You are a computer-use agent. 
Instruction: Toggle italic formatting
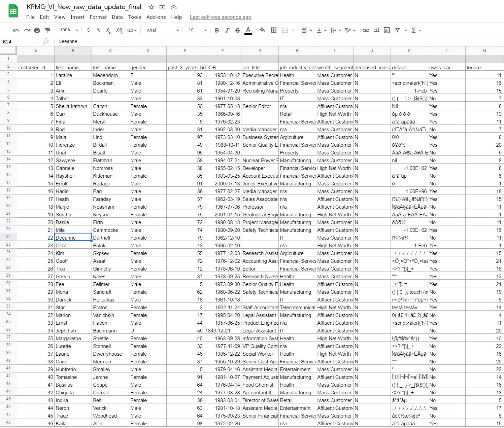click(x=227, y=30)
